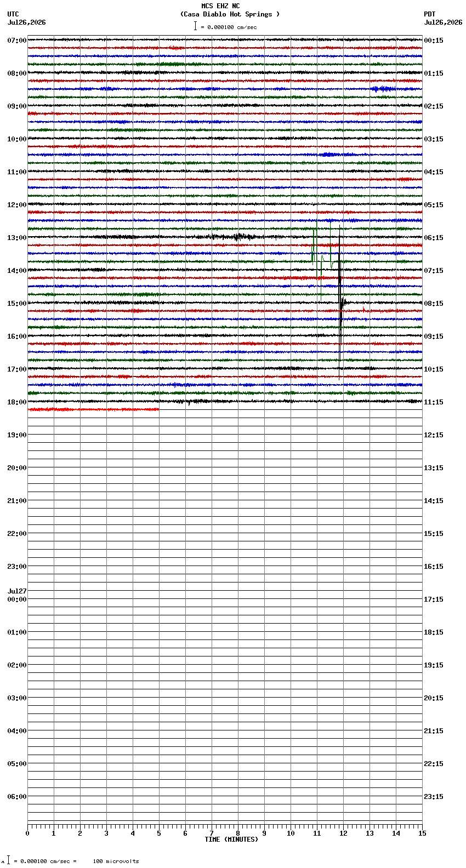Click the 12:15 PDT time label
Viewport: 466px width, 868px height.
[x=434, y=435]
